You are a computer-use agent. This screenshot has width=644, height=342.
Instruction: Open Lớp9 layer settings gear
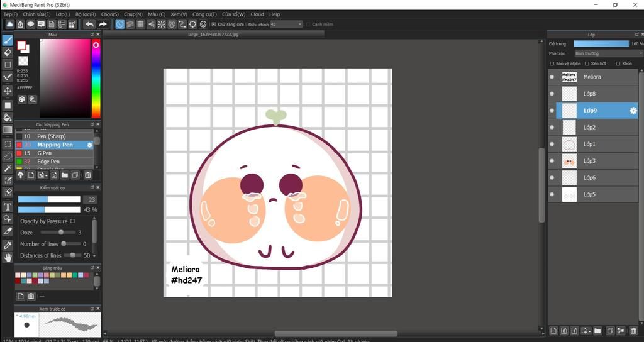point(633,111)
